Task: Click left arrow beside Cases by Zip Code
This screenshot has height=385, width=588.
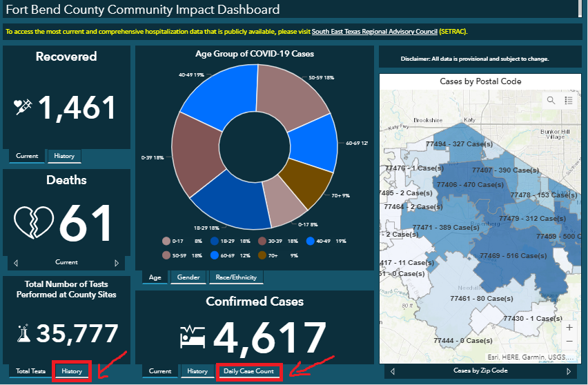Action: pos(393,371)
